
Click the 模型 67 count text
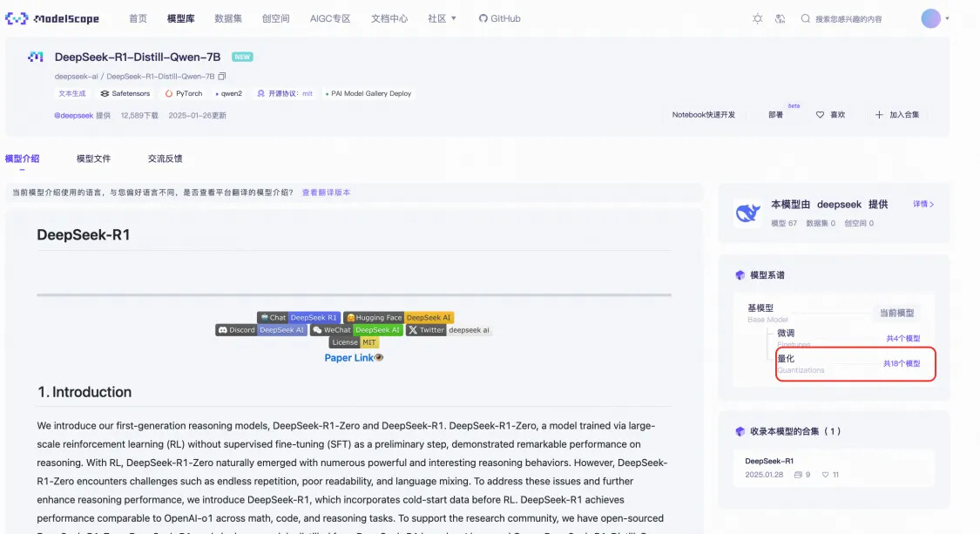pos(784,223)
